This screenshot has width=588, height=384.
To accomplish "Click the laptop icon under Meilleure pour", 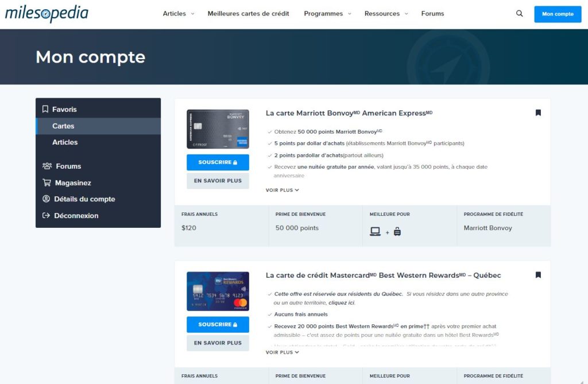I will coord(375,232).
